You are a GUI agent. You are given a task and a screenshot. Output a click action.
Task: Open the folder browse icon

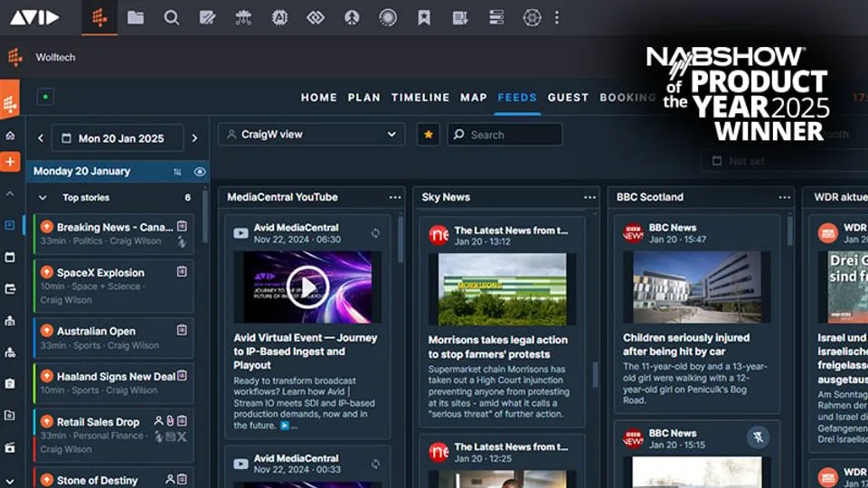click(136, 18)
